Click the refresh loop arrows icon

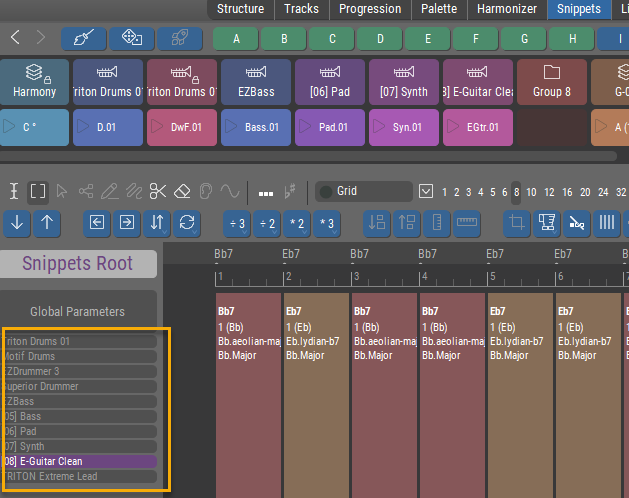pyautogui.click(x=186, y=223)
